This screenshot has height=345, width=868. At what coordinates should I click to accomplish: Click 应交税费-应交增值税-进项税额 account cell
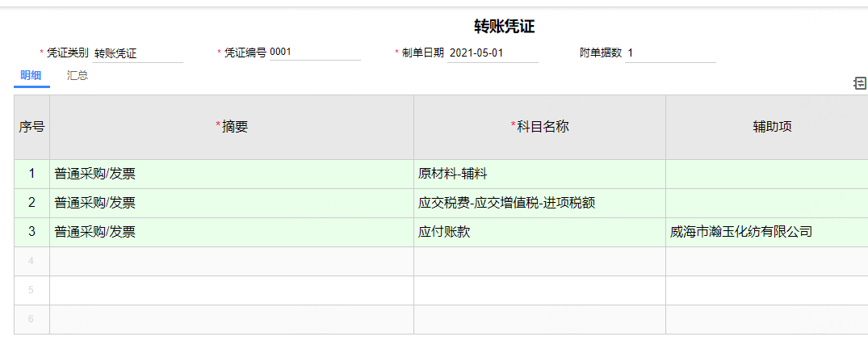(x=539, y=204)
